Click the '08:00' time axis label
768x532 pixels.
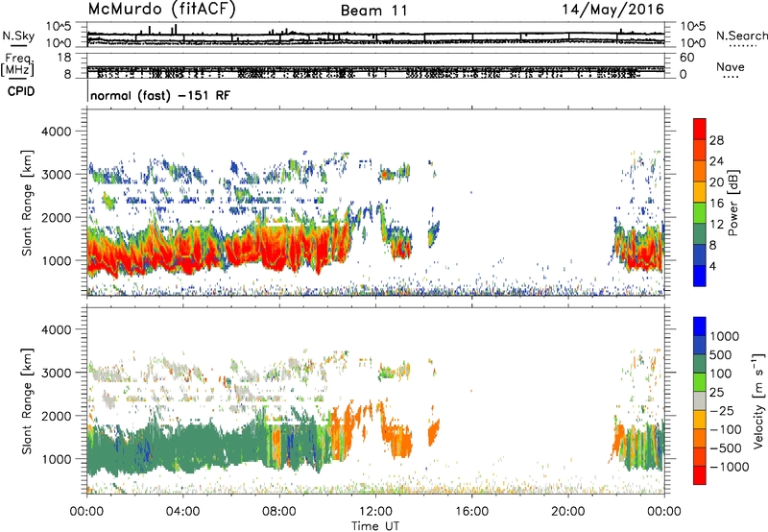pos(279,512)
